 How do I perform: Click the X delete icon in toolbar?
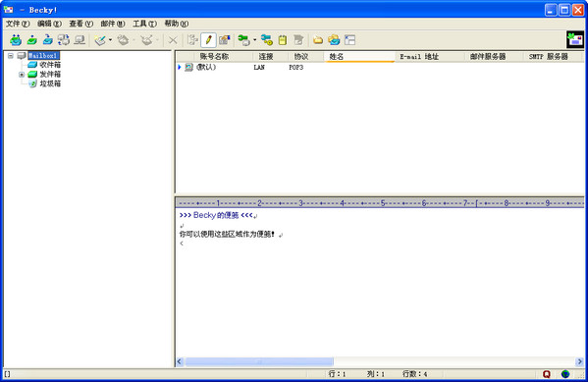tap(173, 40)
